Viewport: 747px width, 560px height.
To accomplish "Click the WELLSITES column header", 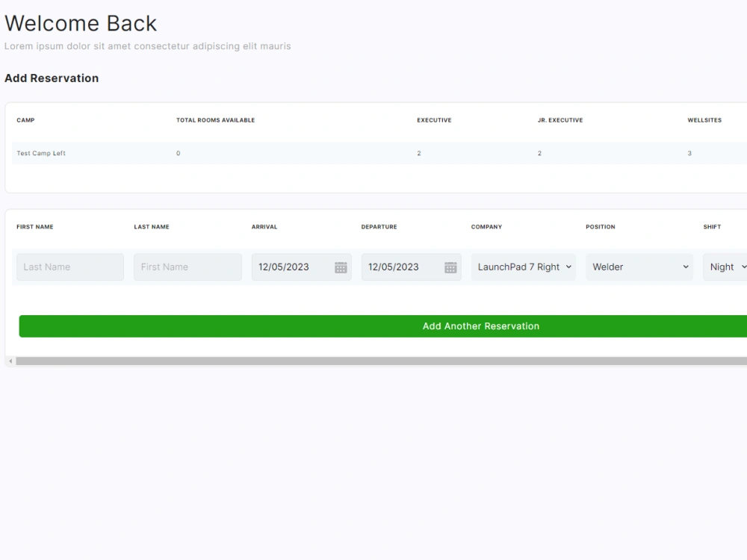I will pos(704,120).
